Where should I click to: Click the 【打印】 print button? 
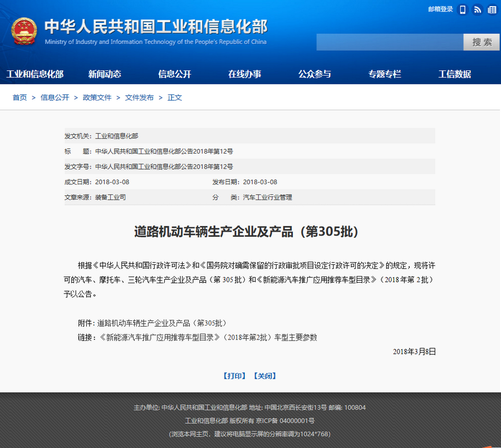234,376
